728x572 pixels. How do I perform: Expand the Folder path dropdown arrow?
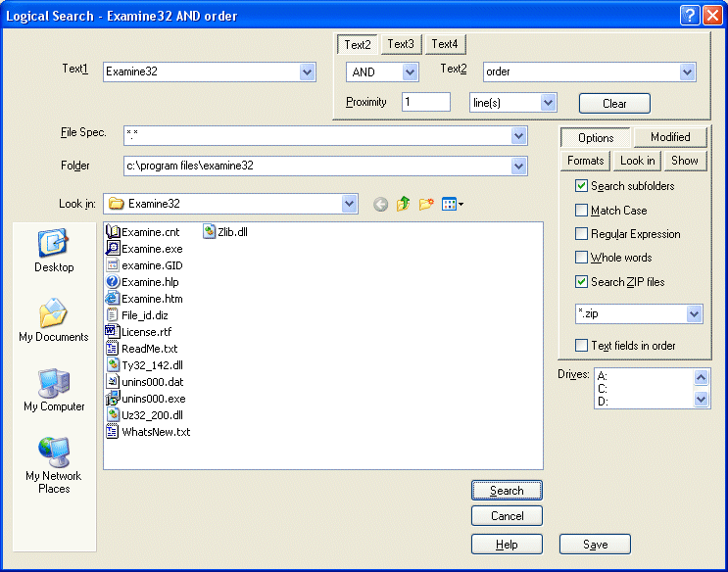[518, 166]
